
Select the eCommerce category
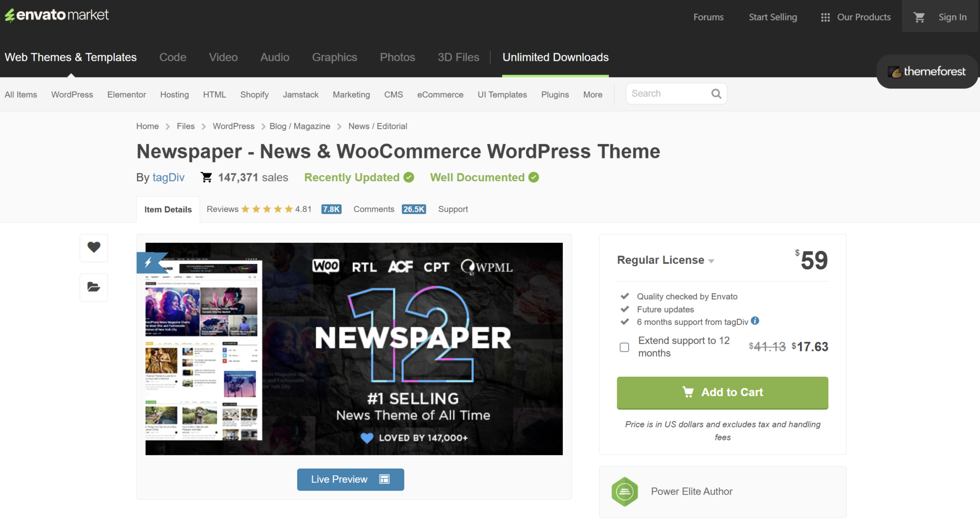pyautogui.click(x=440, y=94)
